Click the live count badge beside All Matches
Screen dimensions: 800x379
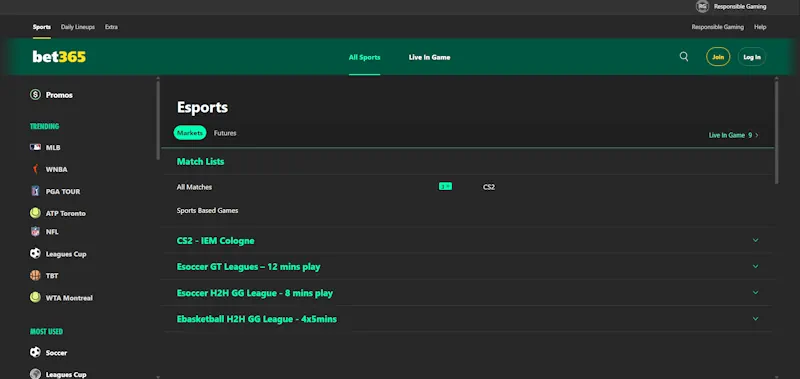coord(445,187)
